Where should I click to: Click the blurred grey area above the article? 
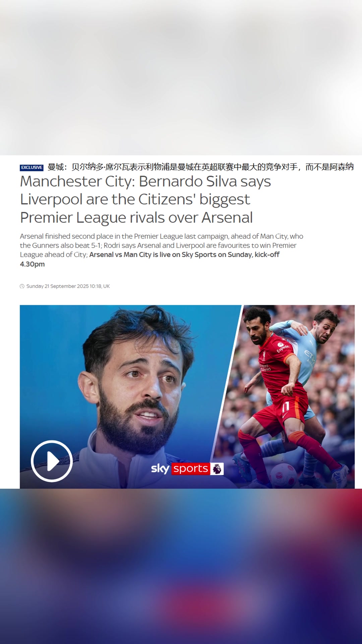point(181,77)
